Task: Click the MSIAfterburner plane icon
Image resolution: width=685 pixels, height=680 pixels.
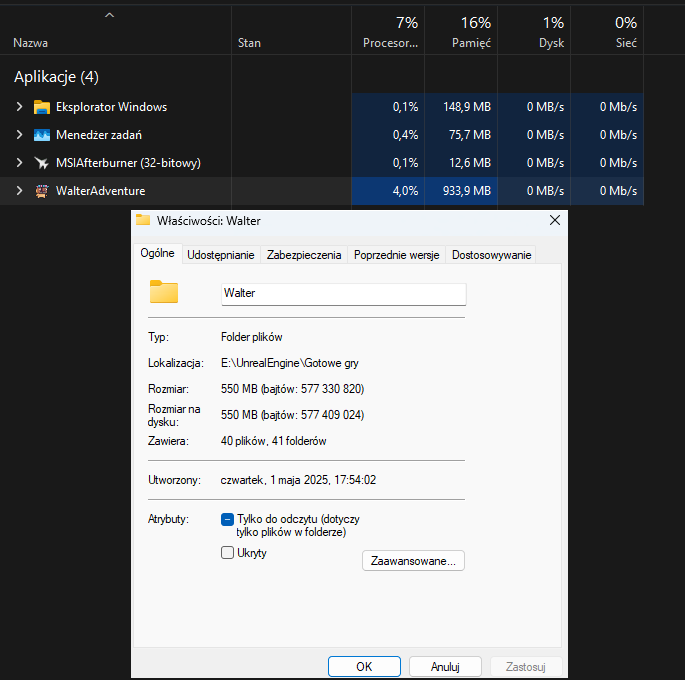Action: 42,163
